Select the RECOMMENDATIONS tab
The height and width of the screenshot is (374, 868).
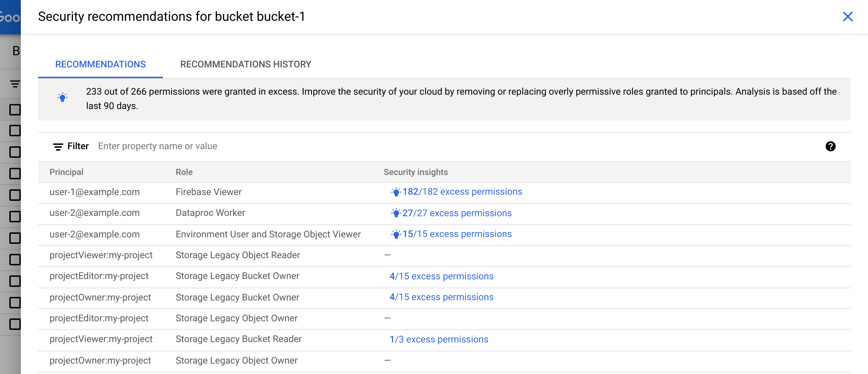pos(100,65)
